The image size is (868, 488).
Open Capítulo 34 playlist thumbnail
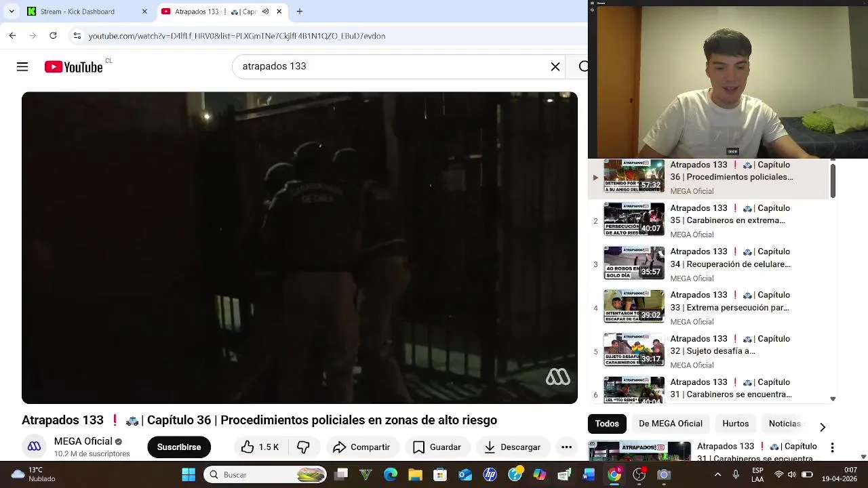(x=634, y=262)
